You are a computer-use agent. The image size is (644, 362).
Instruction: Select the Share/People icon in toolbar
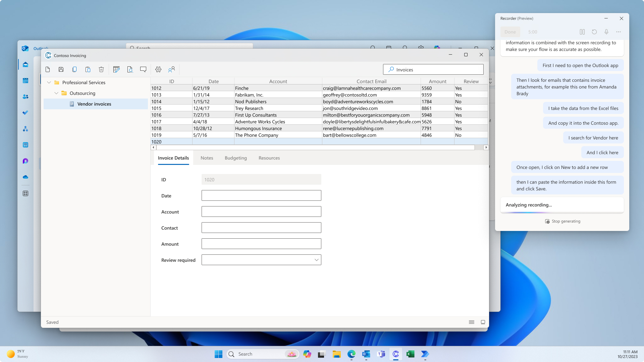pos(172,69)
